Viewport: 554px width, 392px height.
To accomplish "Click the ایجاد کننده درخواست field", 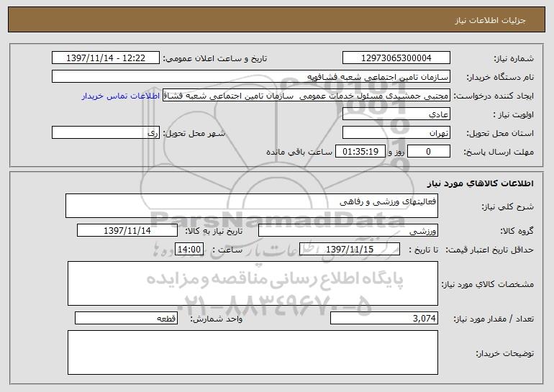I will (x=306, y=96).
